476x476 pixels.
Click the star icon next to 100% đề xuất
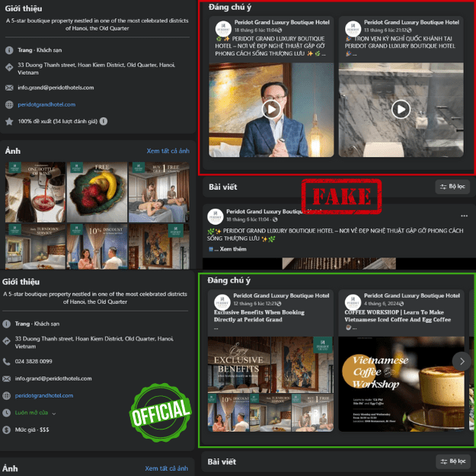point(9,121)
